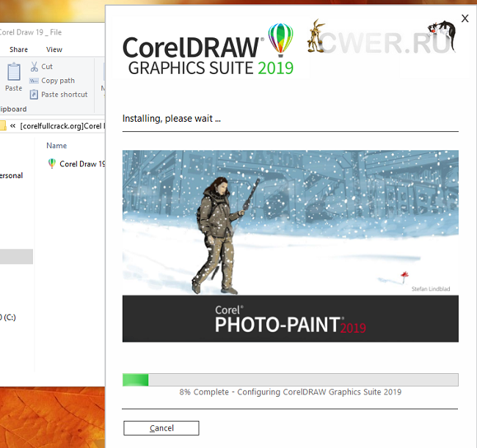Click the Cut scissors icon in File Explorer
Image resolution: width=477 pixels, height=448 pixels.
(x=34, y=66)
